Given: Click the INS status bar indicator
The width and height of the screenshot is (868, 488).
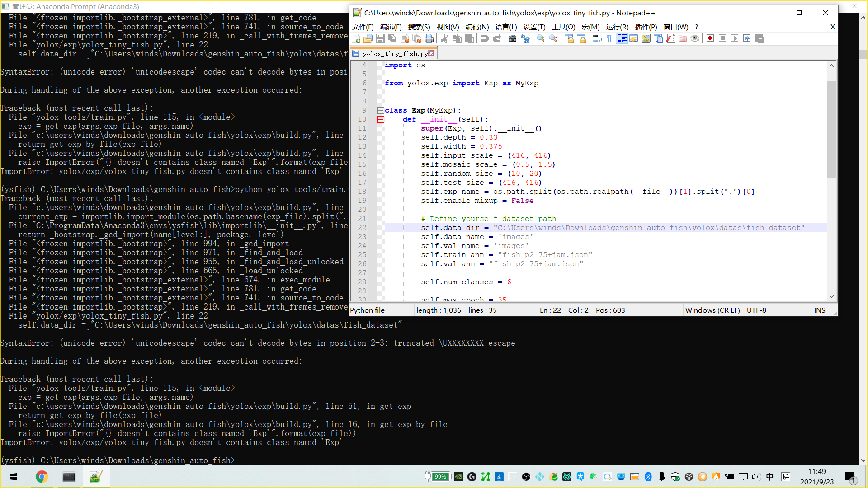Looking at the screenshot, I should [x=820, y=310].
